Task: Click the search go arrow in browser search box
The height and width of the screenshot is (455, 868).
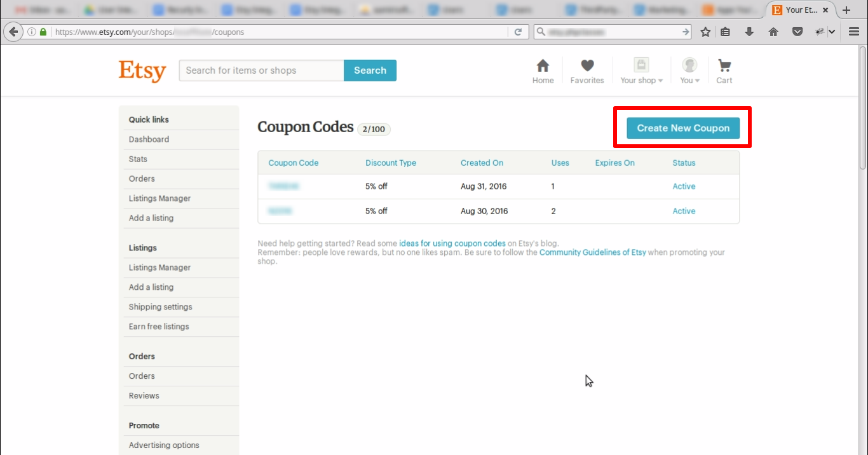Action: point(686,32)
